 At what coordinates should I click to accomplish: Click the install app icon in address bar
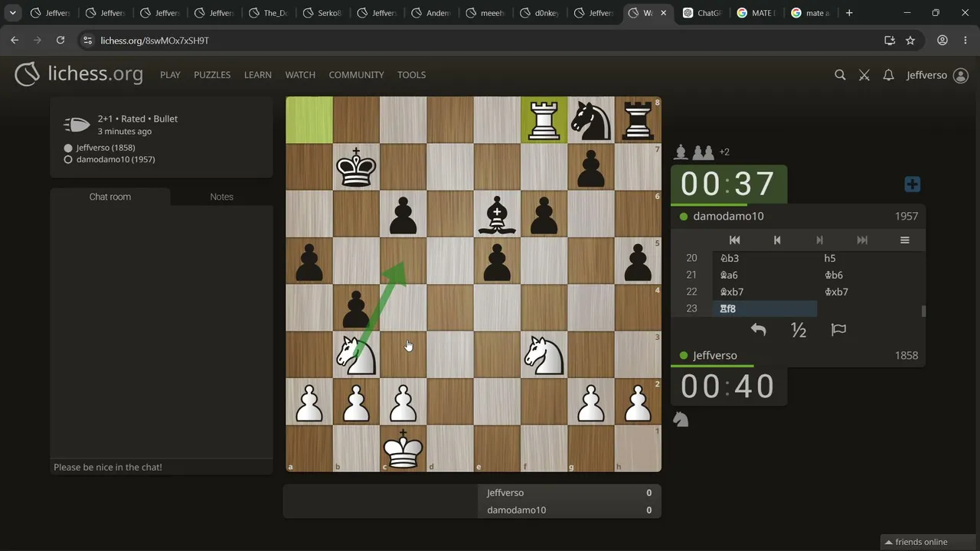(889, 41)
